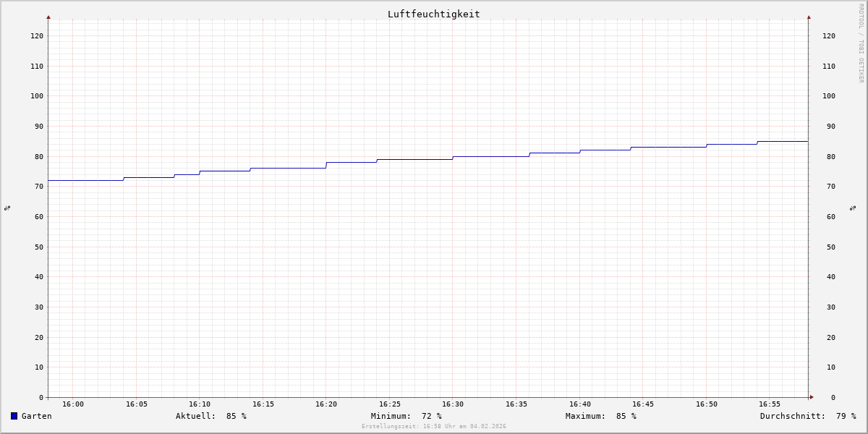Click the 16:40 x-axis time label
Screen dimensions: 868x434
click(x=580, y=404)
